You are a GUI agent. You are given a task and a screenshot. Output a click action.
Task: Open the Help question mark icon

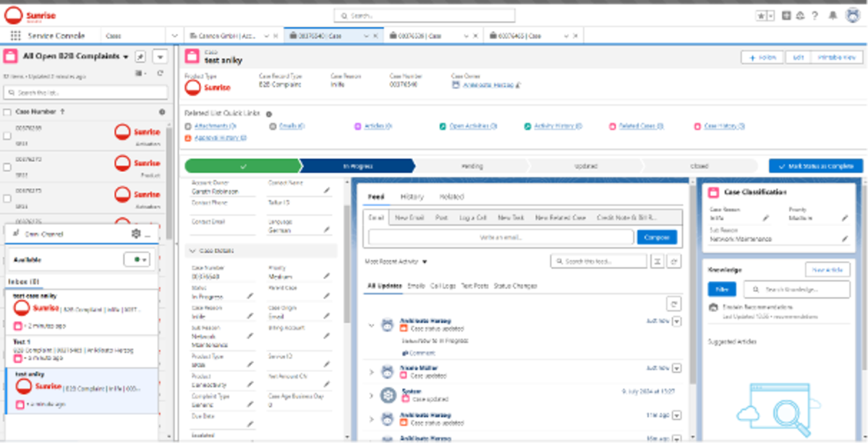click(815, 15)
